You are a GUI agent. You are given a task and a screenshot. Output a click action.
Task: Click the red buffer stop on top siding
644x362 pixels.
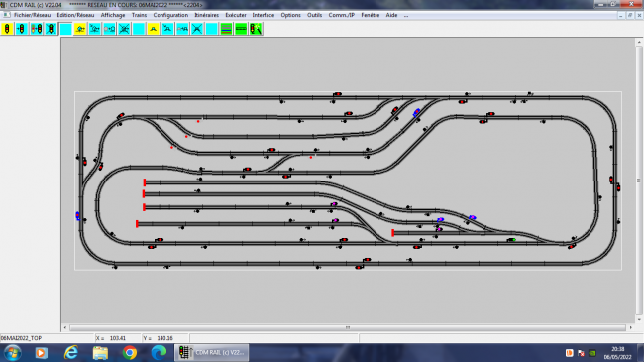[145, 182]
